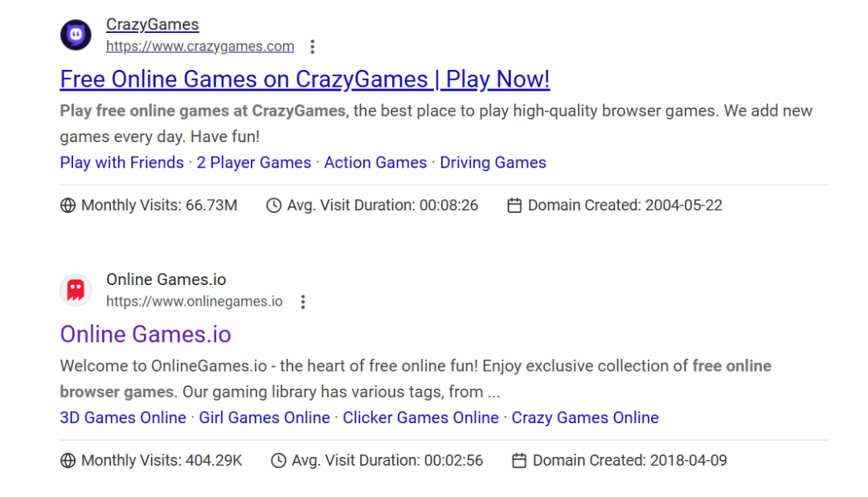The width and height of the screenshot is (868, 497).
Task: Click the 'Online Games.io' site name above the URL
Action: coord(166,279)
